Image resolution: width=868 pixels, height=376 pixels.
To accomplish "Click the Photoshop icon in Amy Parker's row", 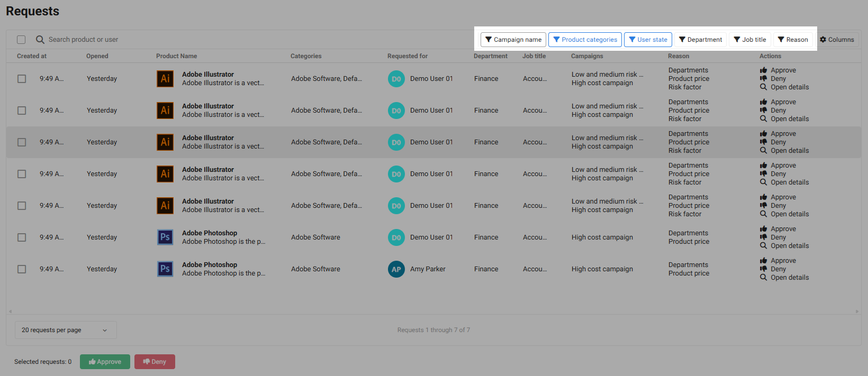I will [x=165, y=269].
